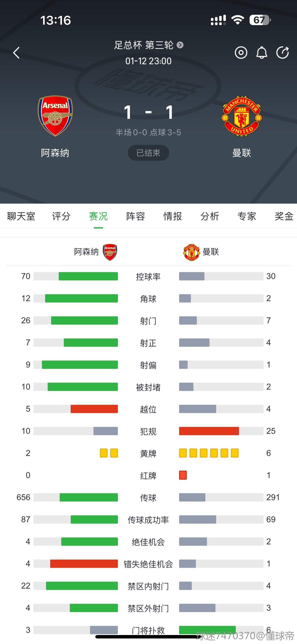Tap Arsenal's green 控球率 bar
This screenshot has width=297, height=644.
pos(88,276)
